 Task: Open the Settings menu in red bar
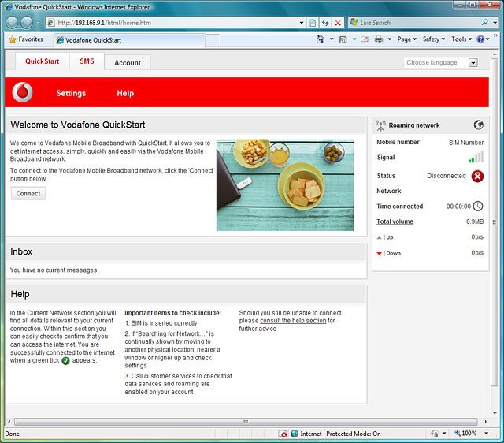click(71, 93)
